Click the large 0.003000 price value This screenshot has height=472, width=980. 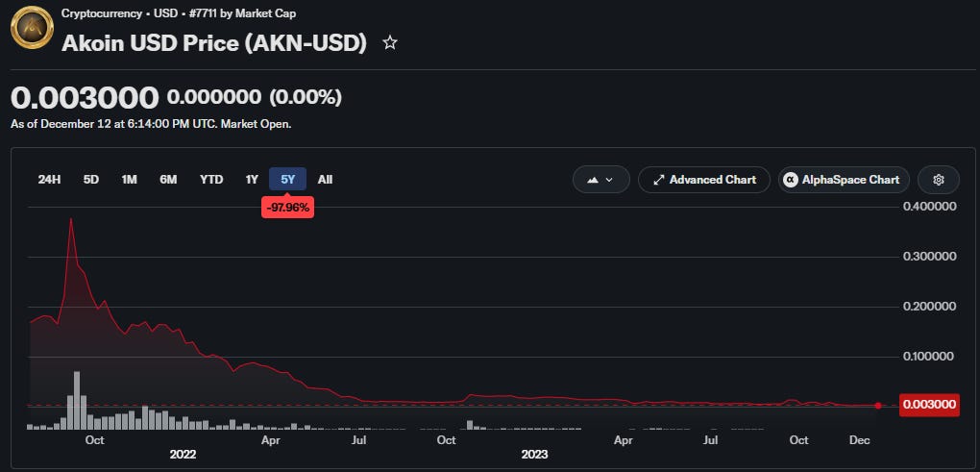[85, 98]
